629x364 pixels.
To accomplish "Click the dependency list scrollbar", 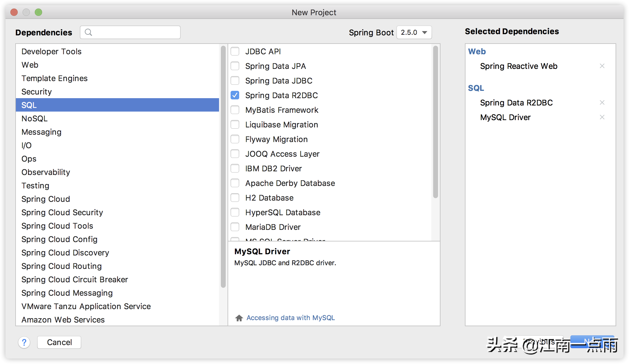I will tap(435, 122).
